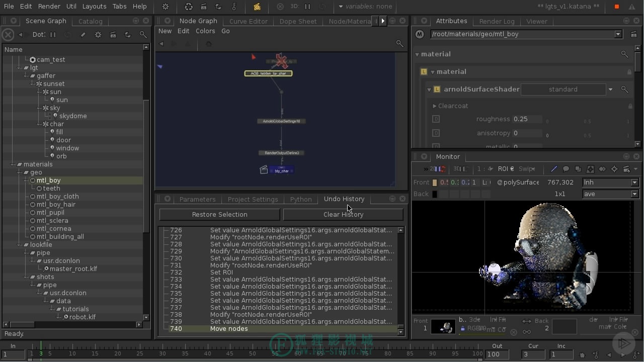Click the overlapping squares icon in the Monitor toolbar

[x=578, y=169]
